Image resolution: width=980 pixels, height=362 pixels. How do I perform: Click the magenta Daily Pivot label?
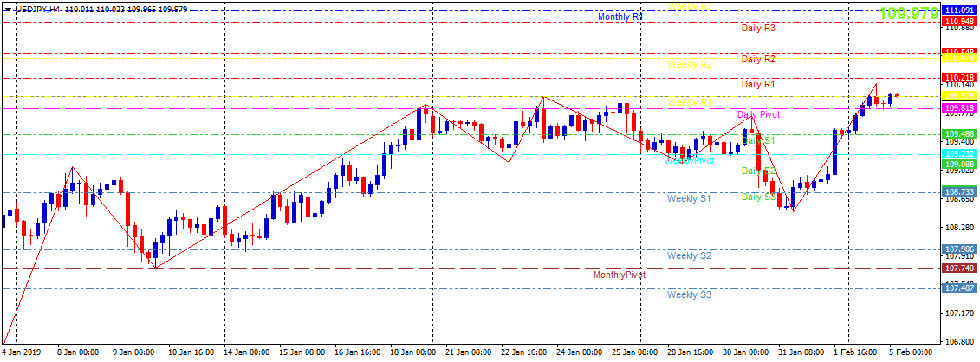point(758,114)
